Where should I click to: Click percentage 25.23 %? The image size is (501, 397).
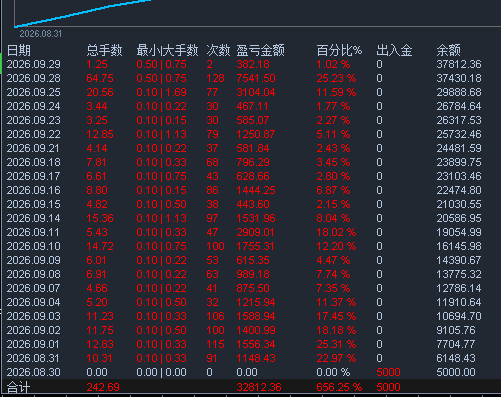tap(336, 78)
